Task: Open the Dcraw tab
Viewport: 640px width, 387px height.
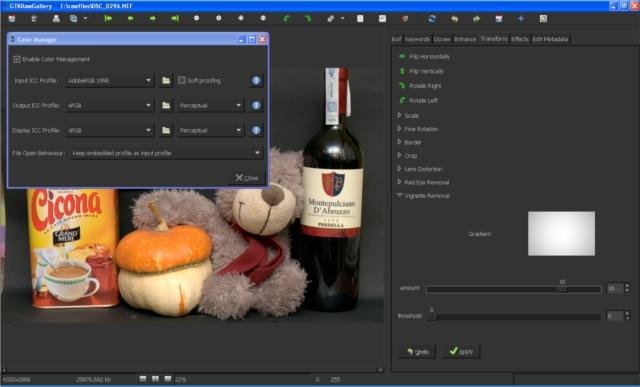Action: 442,39
